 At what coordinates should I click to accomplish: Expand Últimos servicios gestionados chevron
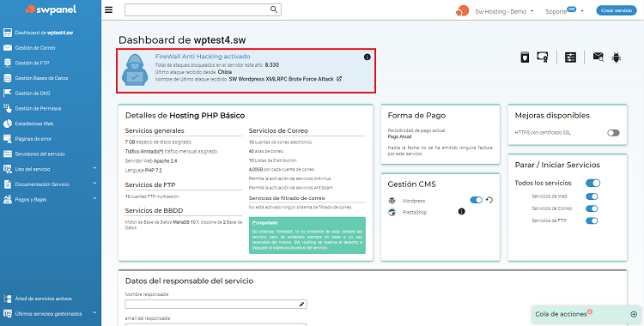pyautogui.click(x=94, y=313)
